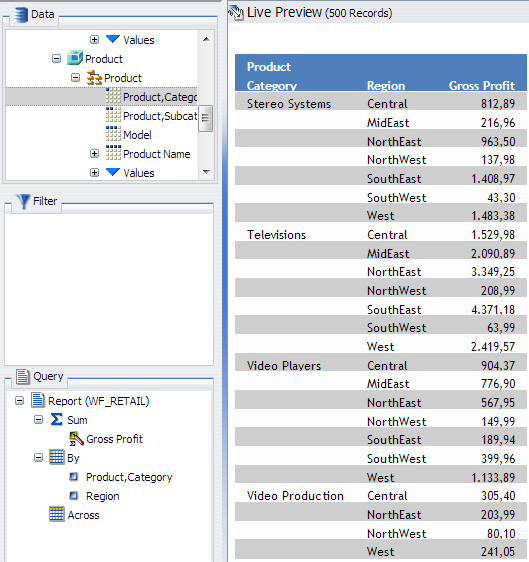Click the Filter funnel icon
Viewport: 529px width, 562px height.
(24, 201)
